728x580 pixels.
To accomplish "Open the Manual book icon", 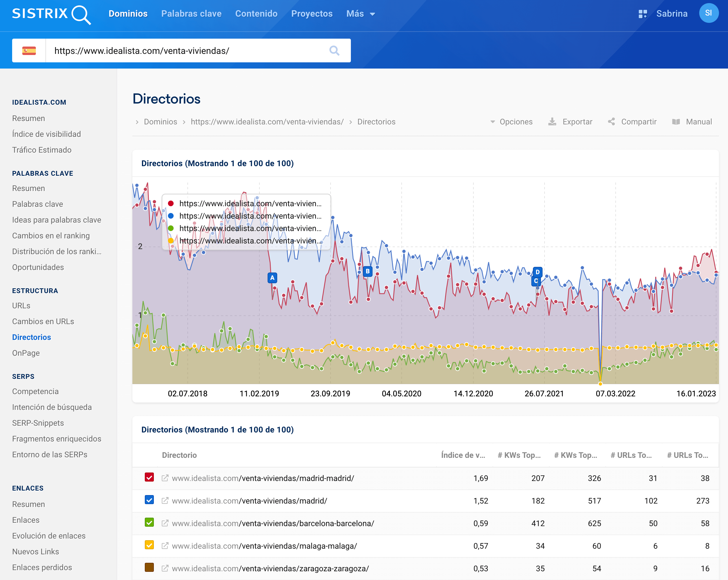I will pos(676,122).
